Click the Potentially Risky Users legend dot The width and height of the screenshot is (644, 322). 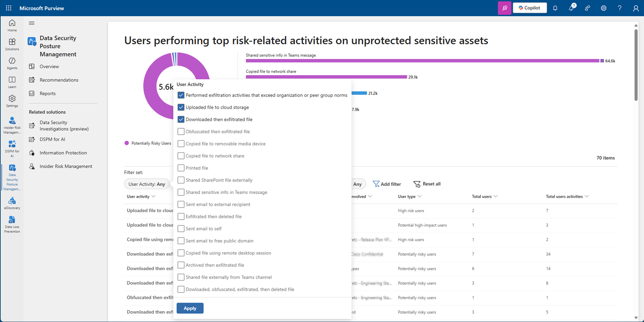pyautogui.click(x=127, y=143)
